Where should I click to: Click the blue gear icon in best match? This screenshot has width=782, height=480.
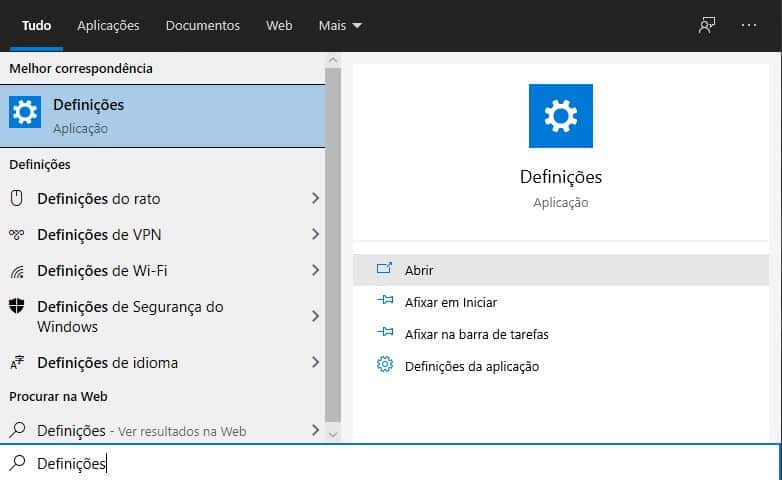pyautogui.click(x=25, y=112)
